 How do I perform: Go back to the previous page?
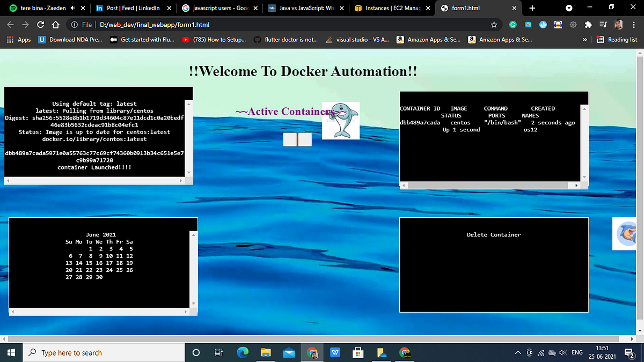[x=10, y=25]
